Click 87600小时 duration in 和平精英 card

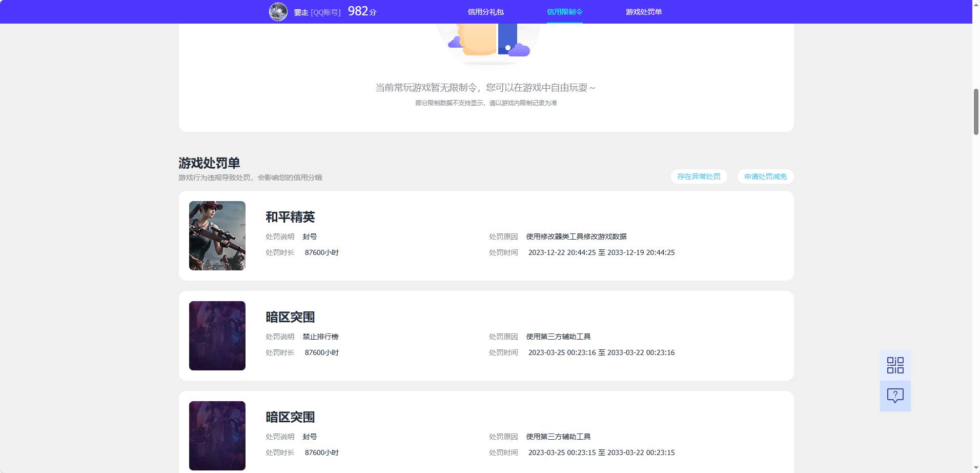[x=321, y=252]
